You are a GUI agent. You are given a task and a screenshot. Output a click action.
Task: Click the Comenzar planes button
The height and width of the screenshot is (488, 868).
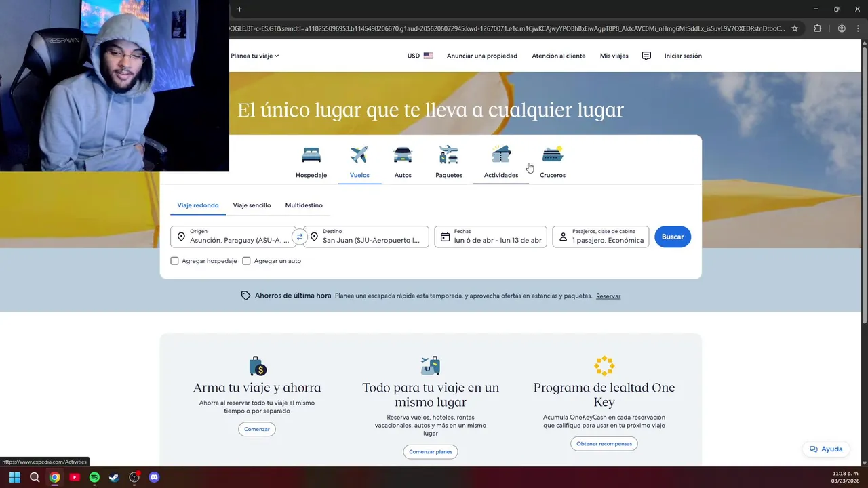[431, 452]
